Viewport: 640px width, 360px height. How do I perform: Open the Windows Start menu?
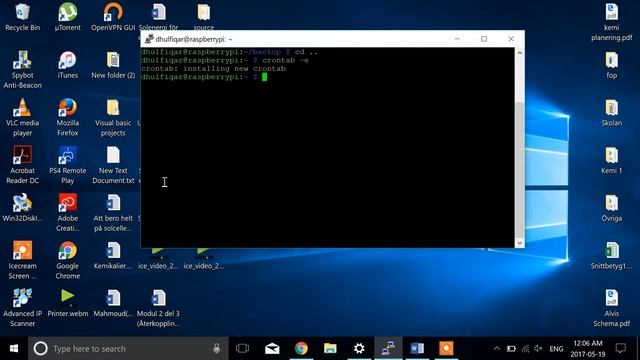point(14,348)
